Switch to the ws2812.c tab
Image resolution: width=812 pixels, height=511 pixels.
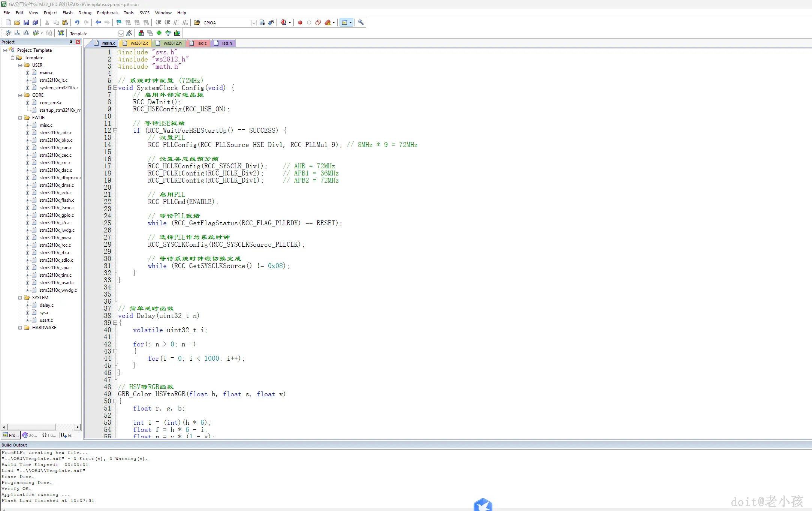click(139, 43)
